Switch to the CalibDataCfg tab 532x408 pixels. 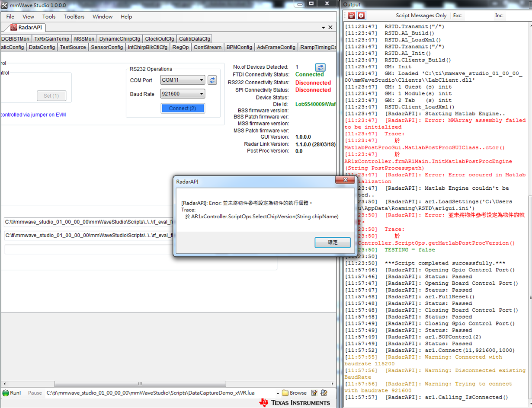pos(195,39)
